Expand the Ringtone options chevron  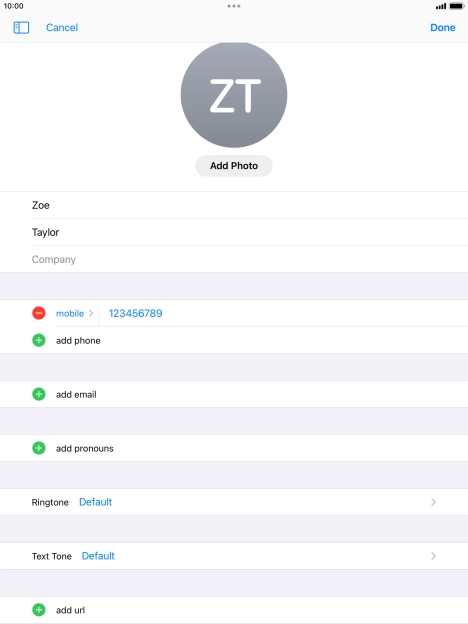(433, 502)
